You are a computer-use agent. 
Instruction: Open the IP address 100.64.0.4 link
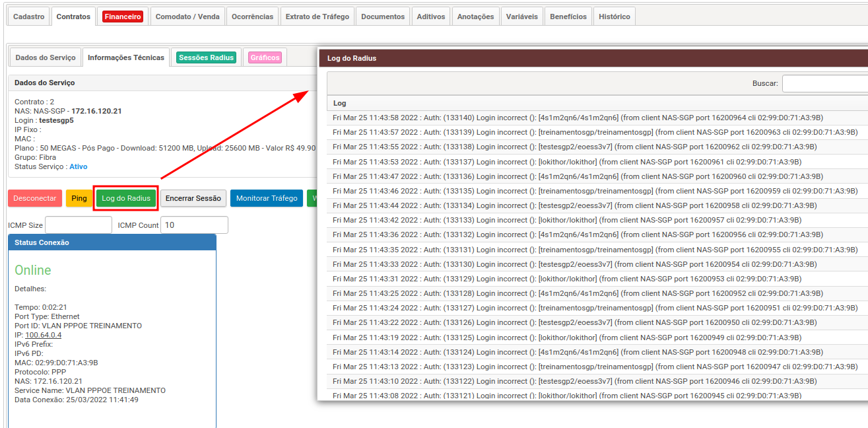point(43,335)
